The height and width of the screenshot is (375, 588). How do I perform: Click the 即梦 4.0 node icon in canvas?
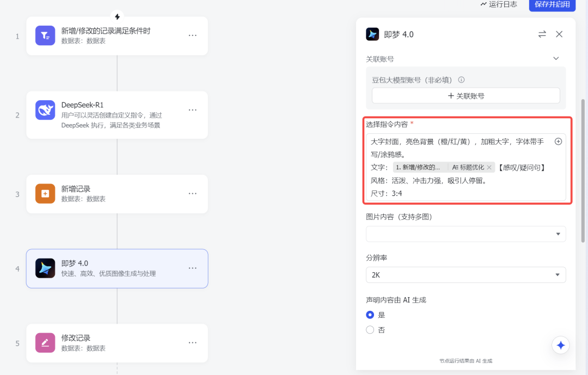[x=45, y=268]
